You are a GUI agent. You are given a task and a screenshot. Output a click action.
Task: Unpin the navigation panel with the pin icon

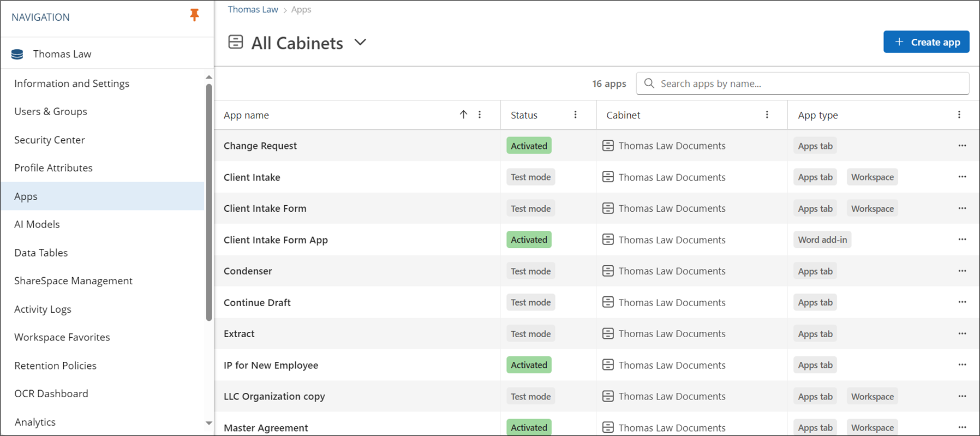(194, 15)
